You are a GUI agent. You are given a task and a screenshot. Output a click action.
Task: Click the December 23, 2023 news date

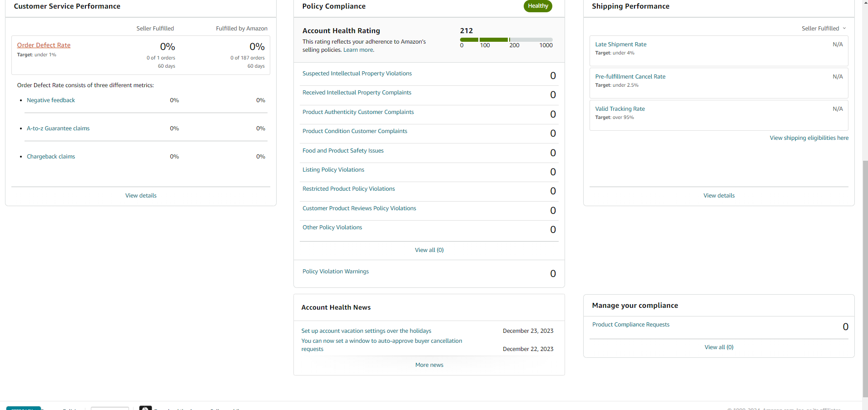[528, 331]
